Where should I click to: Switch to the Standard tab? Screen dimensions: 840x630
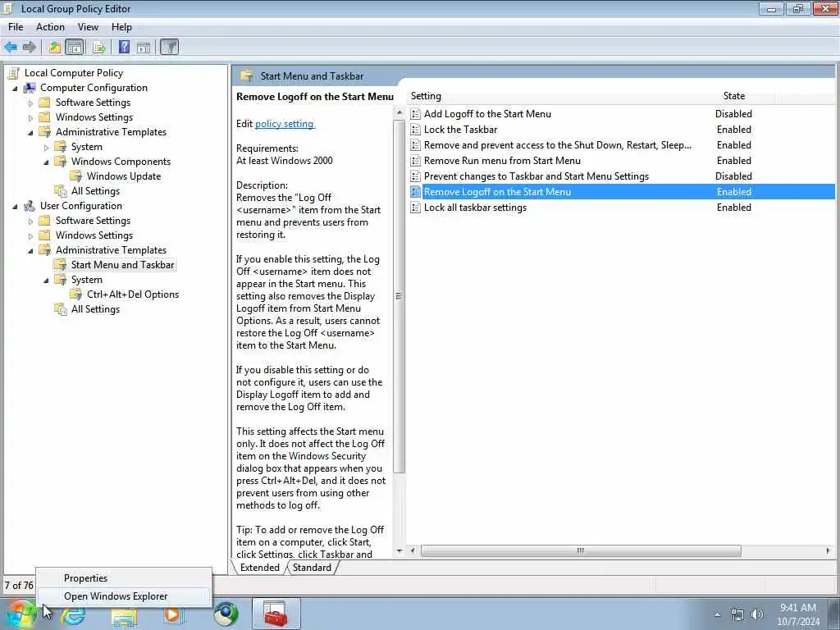[312, 568]
